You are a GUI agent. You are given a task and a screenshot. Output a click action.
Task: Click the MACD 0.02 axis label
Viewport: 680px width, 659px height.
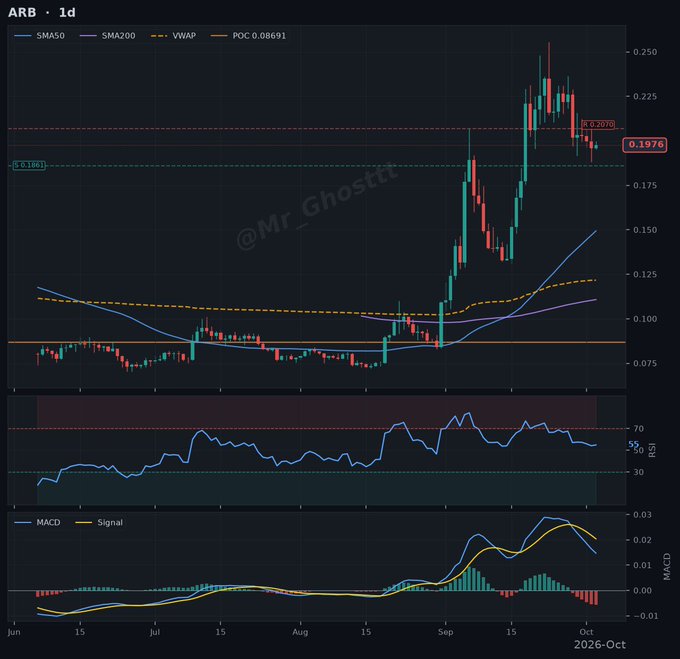[x=642, y=540]
